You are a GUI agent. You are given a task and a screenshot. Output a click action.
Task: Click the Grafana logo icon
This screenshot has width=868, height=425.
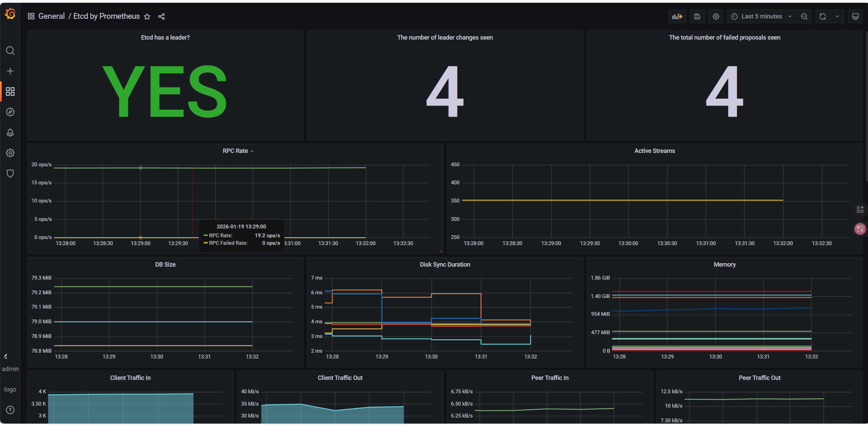click(10, 14)
